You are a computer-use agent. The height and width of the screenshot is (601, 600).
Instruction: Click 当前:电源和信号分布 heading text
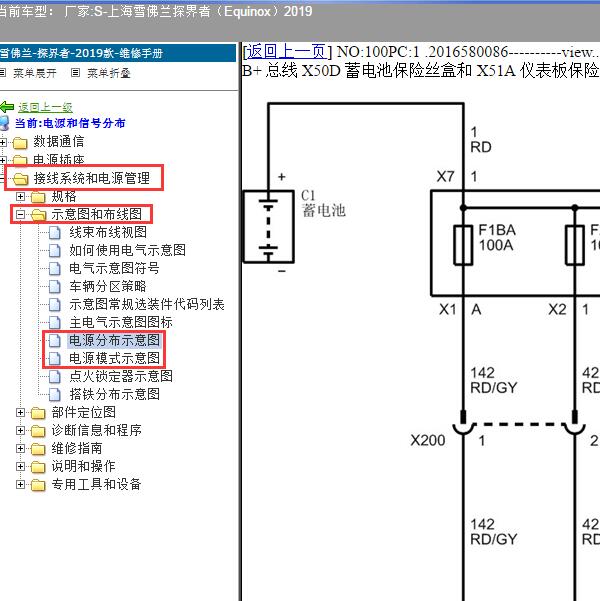click(x=70, y=123)
